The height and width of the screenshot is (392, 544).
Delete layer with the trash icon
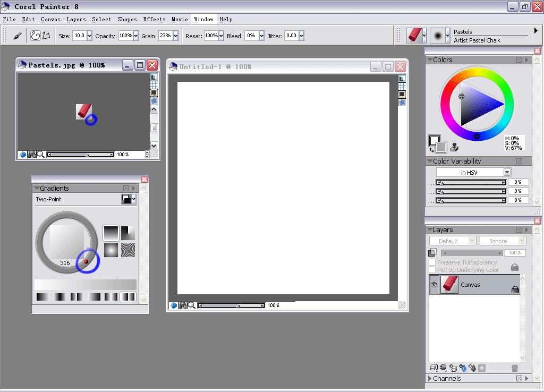click(514, 368)
